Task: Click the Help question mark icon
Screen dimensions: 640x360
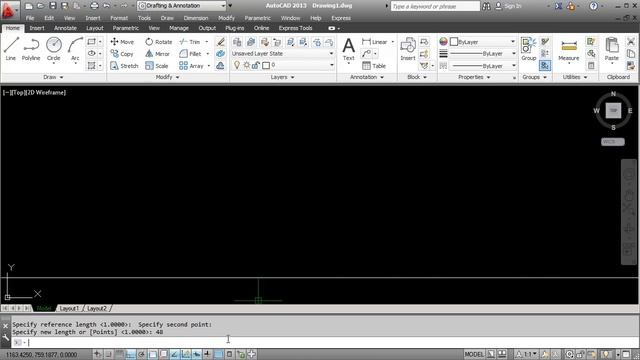Action: (x=593, y=6)
